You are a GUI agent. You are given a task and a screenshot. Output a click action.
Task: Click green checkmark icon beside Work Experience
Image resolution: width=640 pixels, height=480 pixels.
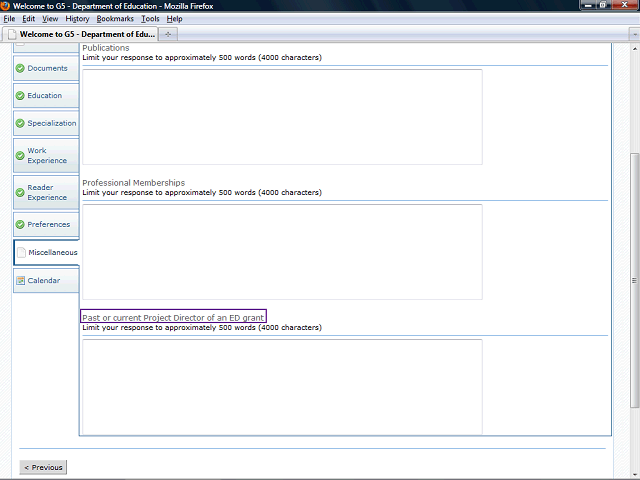(20, 156)
